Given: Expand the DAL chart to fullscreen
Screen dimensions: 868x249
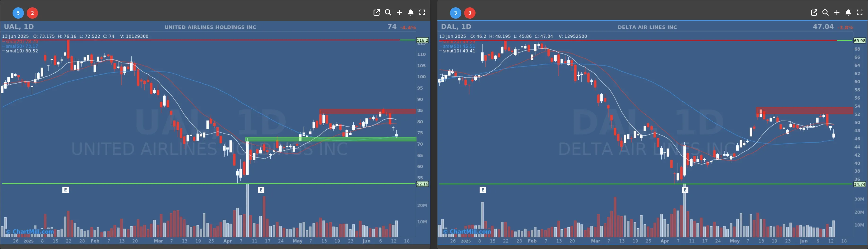Looking at the screenshot, I should pos(859,13).
